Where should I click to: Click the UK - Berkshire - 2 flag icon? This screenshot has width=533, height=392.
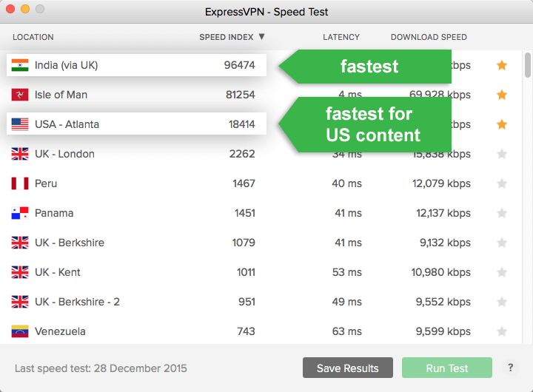coord(20,302)
